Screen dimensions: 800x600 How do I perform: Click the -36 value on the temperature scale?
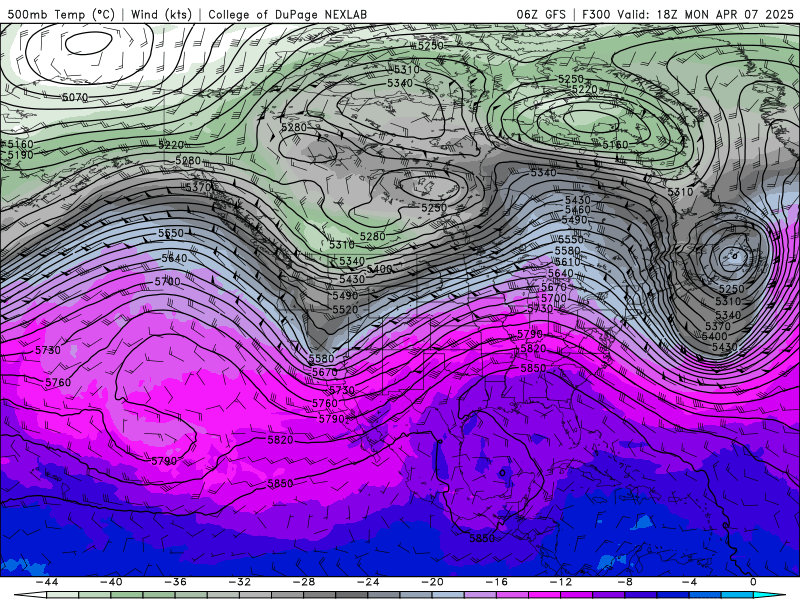click(175, 582)
